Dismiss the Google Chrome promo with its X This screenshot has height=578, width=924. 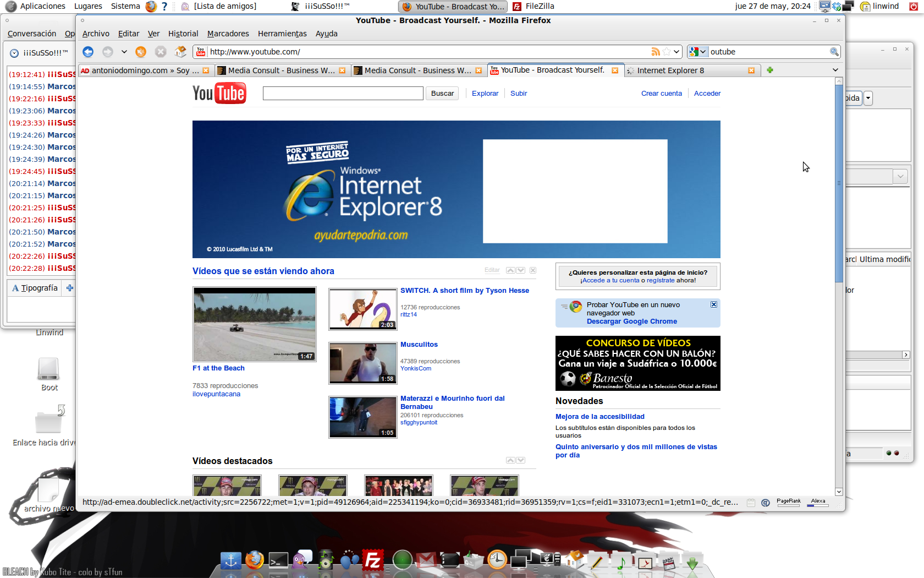713,304
